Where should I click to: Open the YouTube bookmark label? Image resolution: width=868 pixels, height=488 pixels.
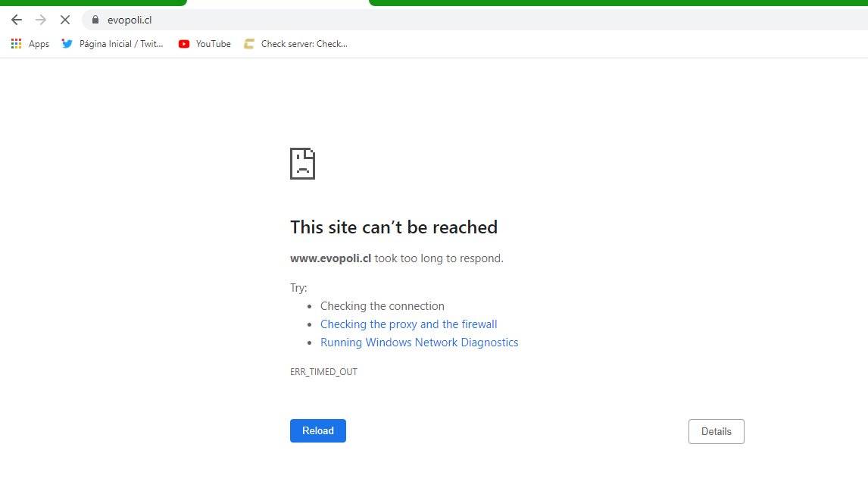point(213,44)
